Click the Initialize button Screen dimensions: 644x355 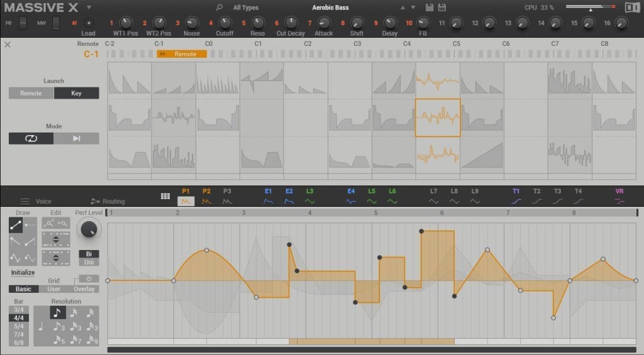[23, 273]
